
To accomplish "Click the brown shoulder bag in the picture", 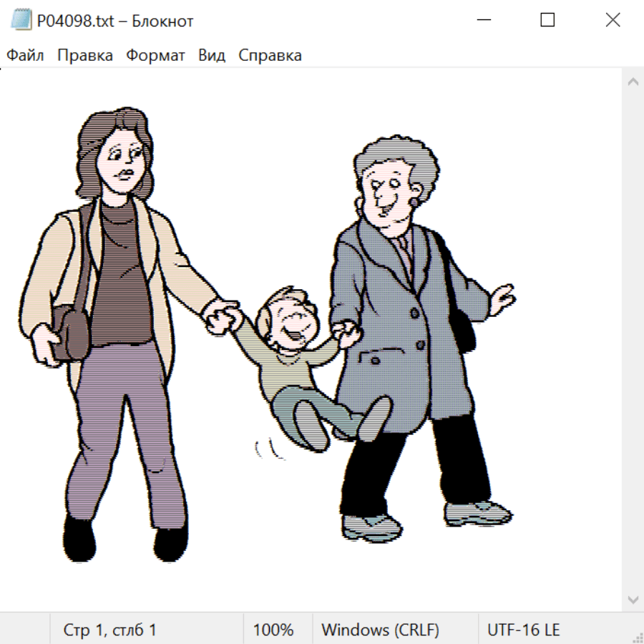I will 72,331.
